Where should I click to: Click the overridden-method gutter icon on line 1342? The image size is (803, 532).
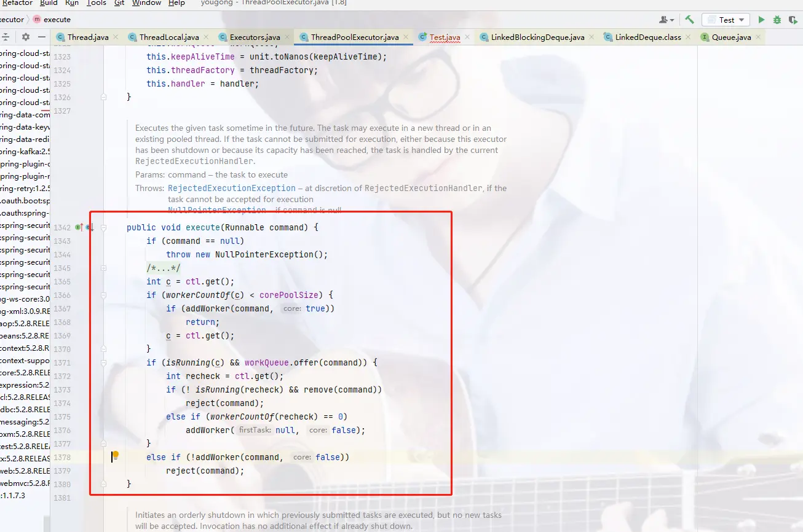[x=90, y=227]
